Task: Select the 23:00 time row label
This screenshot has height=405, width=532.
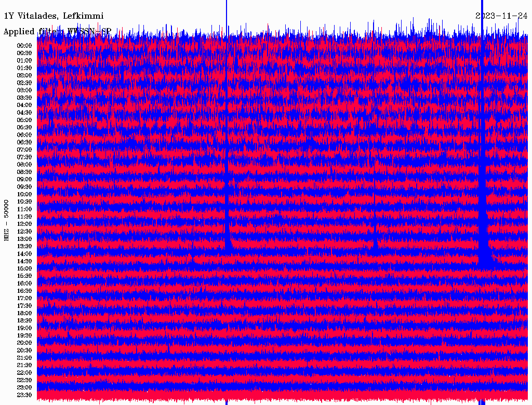Action: pyautogui.click(x=24, y=388)
